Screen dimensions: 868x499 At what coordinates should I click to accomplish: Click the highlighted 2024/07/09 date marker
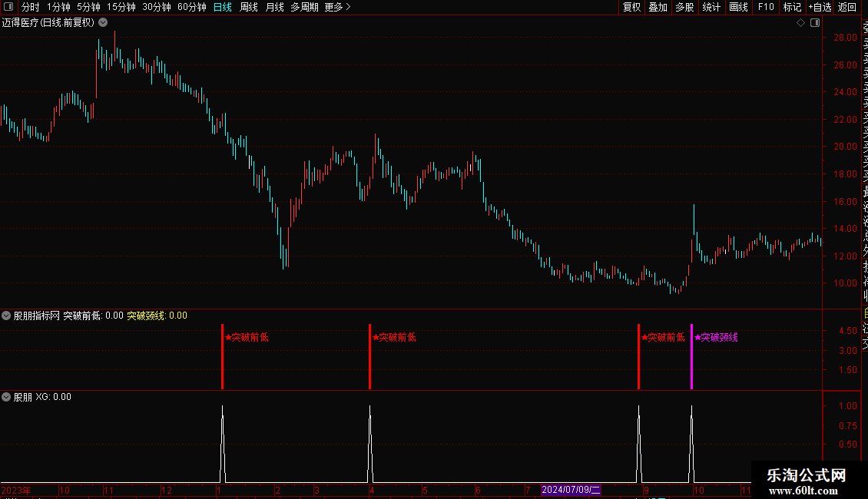[571, 490]
